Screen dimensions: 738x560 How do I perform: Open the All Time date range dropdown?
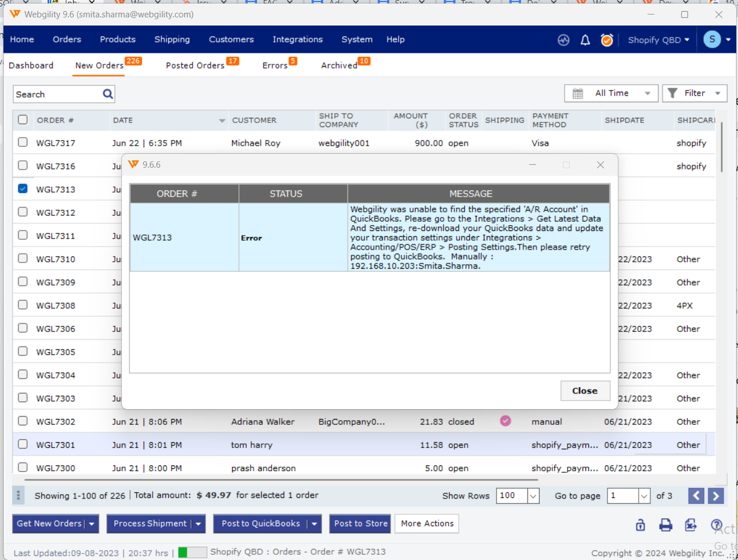(x=611, y=93)
